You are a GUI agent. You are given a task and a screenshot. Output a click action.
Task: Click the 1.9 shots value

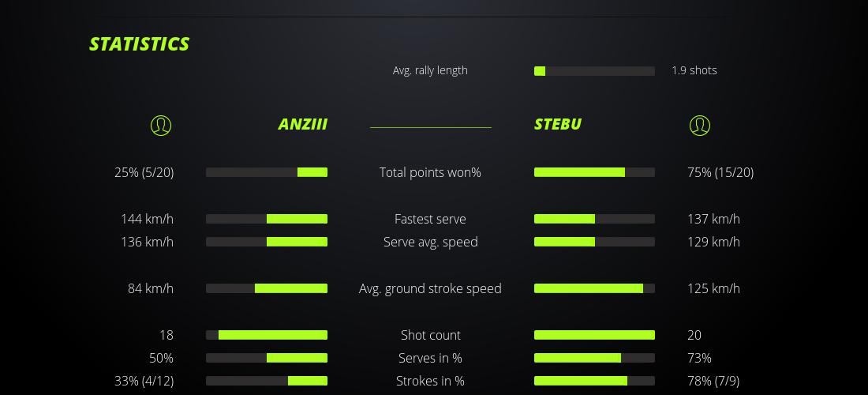[694, 70]
